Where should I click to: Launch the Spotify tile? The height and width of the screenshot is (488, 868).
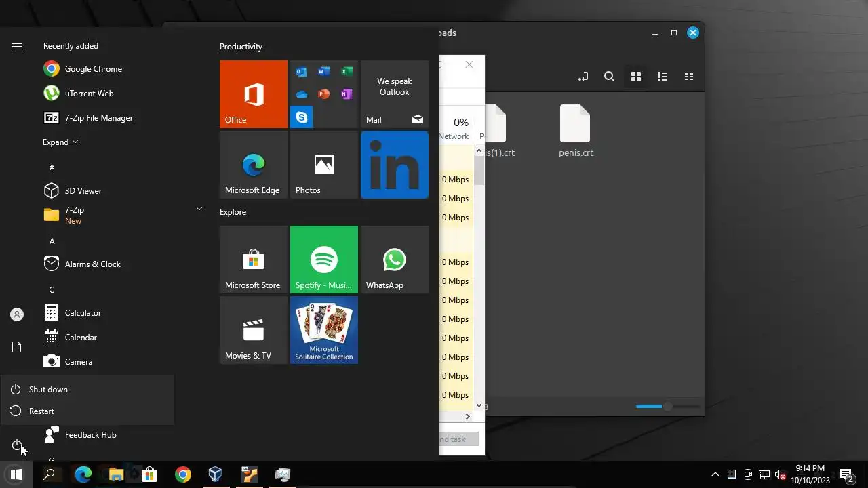324,260
